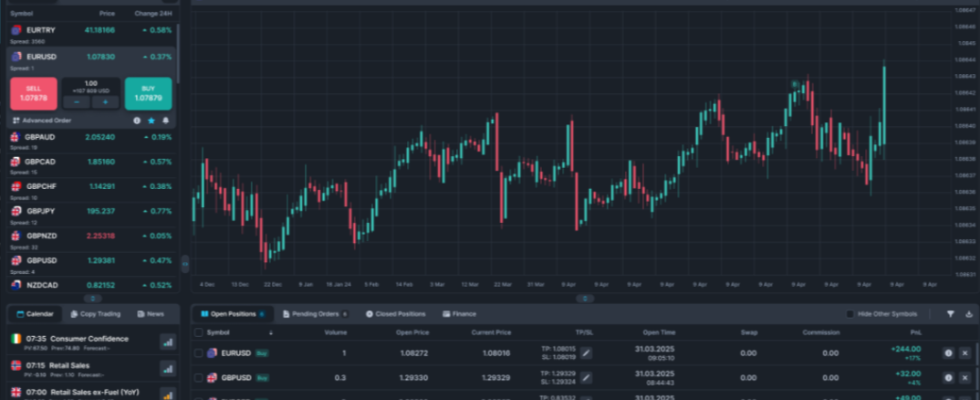Select GBPCAD in the symbol list

(x=91, y=166)
